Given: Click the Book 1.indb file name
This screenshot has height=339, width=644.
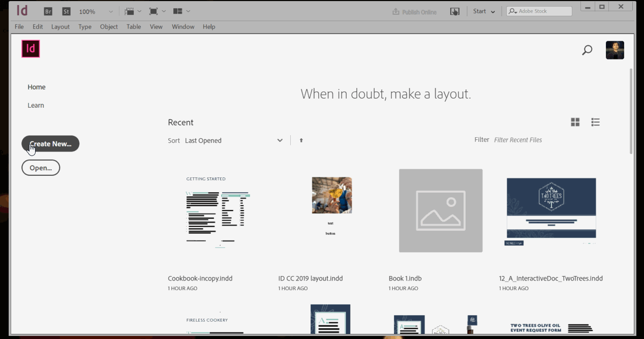Looking at the screenshot, I should pos(405,279).
